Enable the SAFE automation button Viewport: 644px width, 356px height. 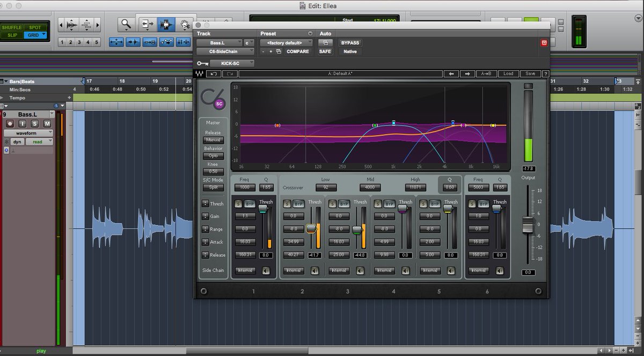pos(326,51)
